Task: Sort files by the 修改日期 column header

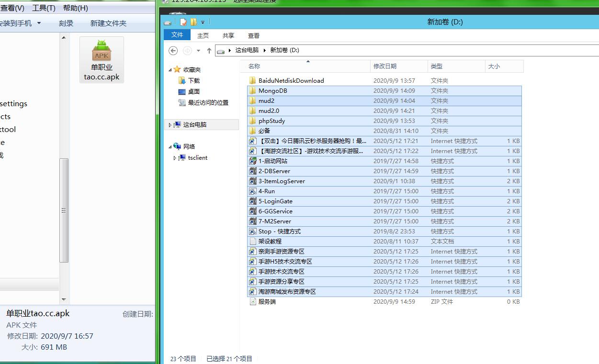Action: (385, 66)
